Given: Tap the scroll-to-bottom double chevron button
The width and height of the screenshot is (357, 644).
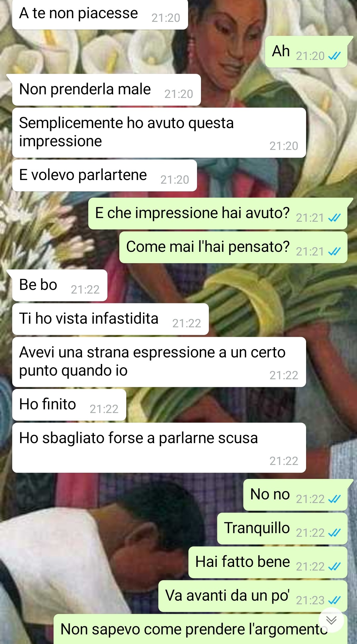Looking at the screenshot, I should [x=331, y=620].
